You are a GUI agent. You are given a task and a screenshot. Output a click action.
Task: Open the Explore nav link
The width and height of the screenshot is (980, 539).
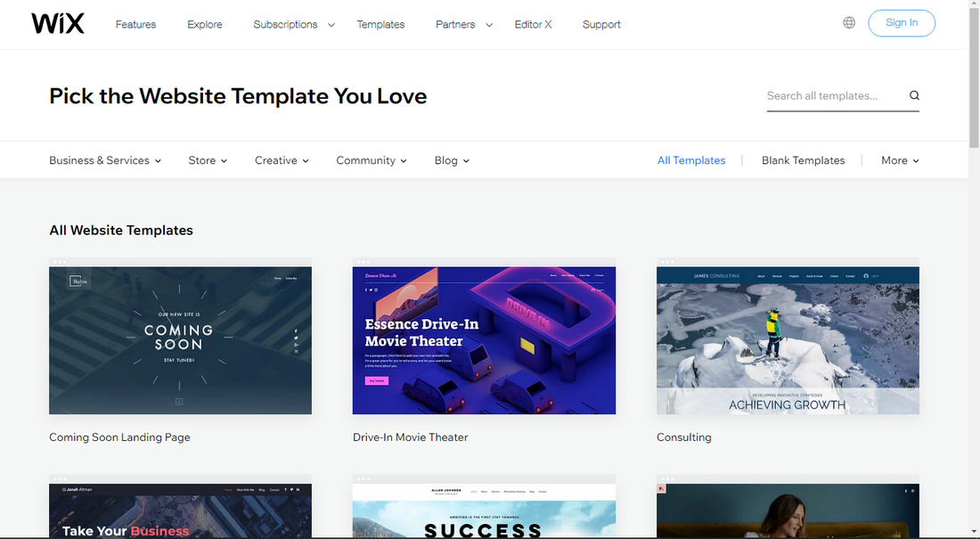[205, 24]
